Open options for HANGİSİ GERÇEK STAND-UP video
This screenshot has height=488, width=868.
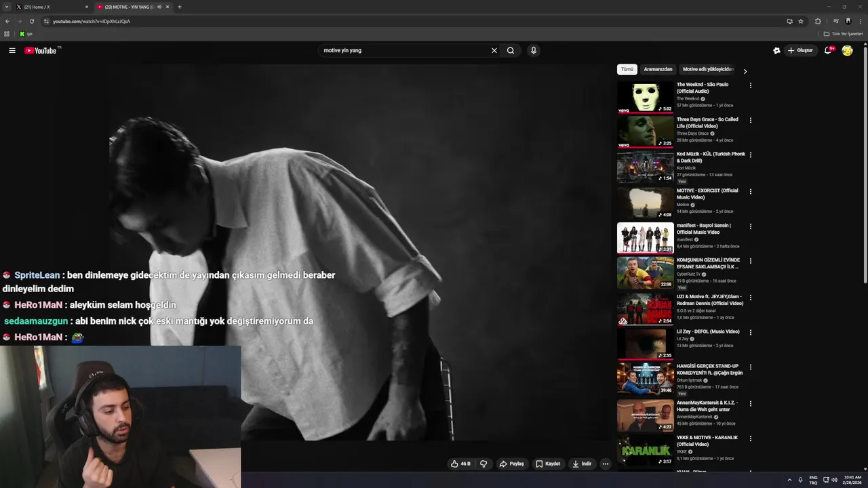pyautogui.click(x=750, y=367)
